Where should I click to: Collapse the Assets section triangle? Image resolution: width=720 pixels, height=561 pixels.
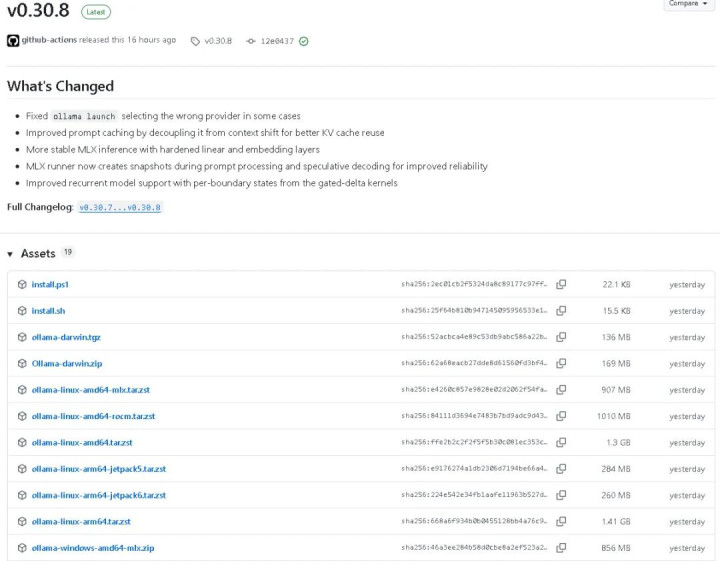pyautogui.click(x=10, y=254)
